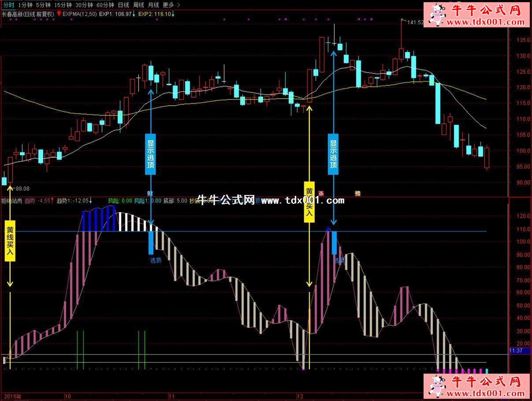The height and width of the screenshot is (401, 532).
Task: Click the 逃顶 signal under the first blue bar
Action: pos(156,260)
